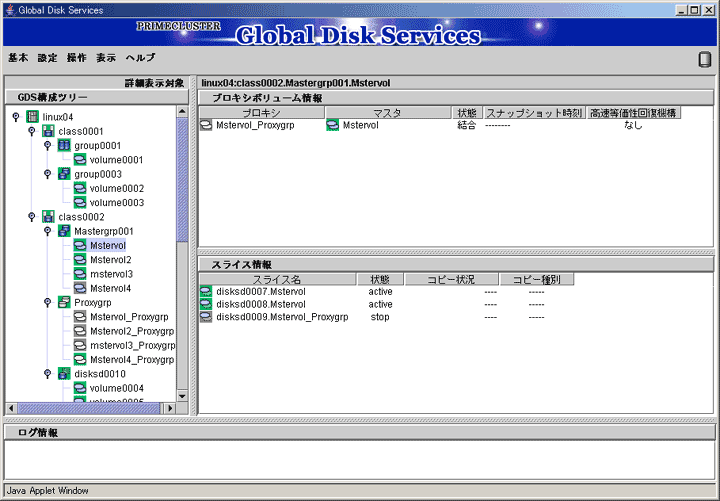
Task: Open the 設定 menu
Action: tap(47, 58)
